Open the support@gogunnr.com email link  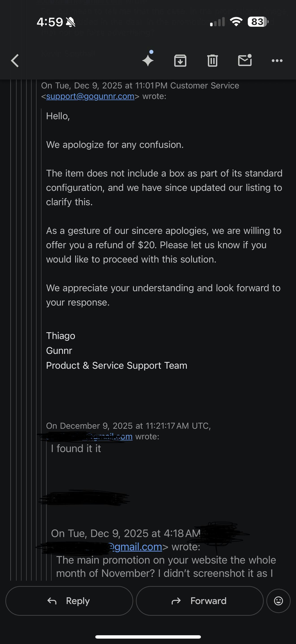click(x=90, y=96)
